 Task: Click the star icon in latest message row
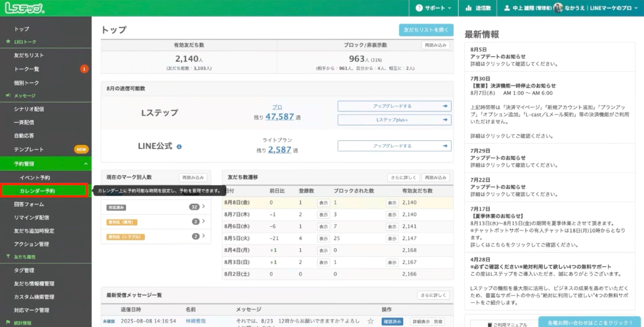click(x=370, y=321)
